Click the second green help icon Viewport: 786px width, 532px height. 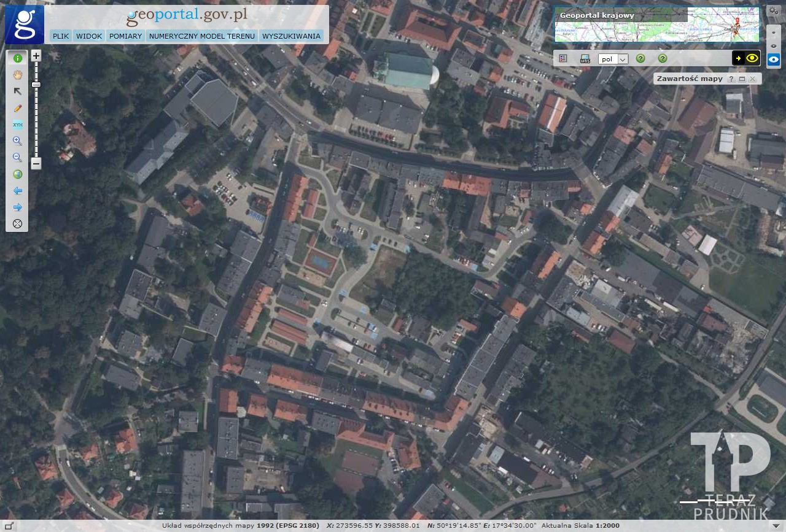coord(663,58)
